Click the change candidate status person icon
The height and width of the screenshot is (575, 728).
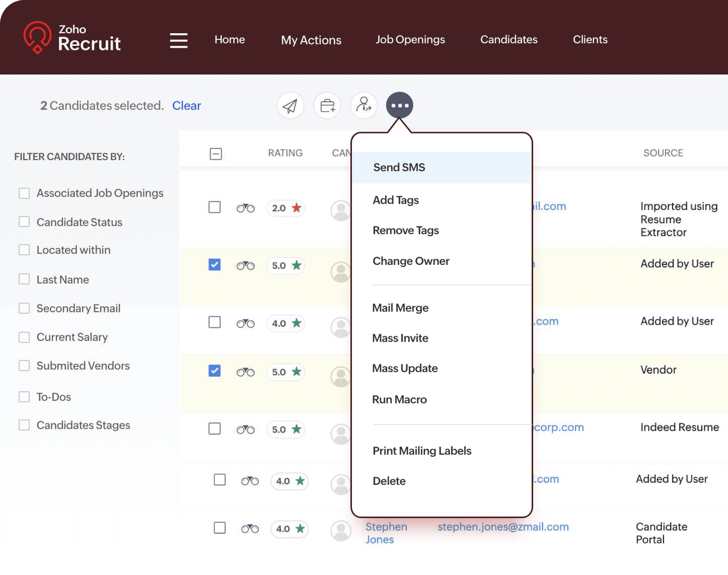point(363,105)
